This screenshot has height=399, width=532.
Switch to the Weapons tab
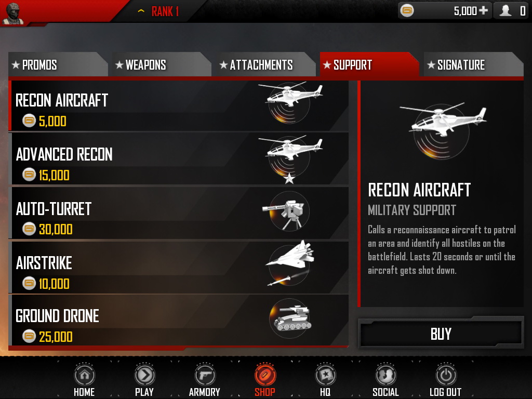click(162, 64)
